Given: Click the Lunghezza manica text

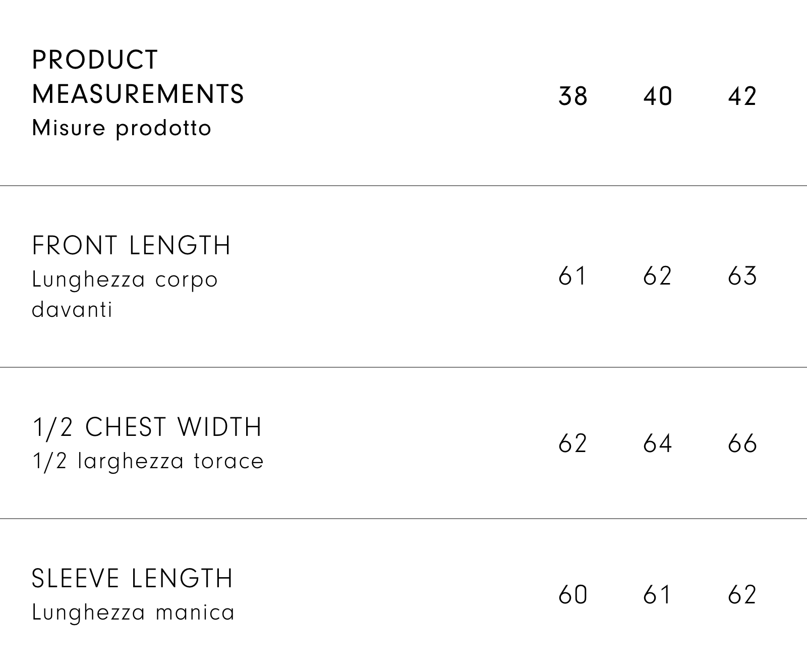Looking at the screenshot, I should (x=133, y=612).
